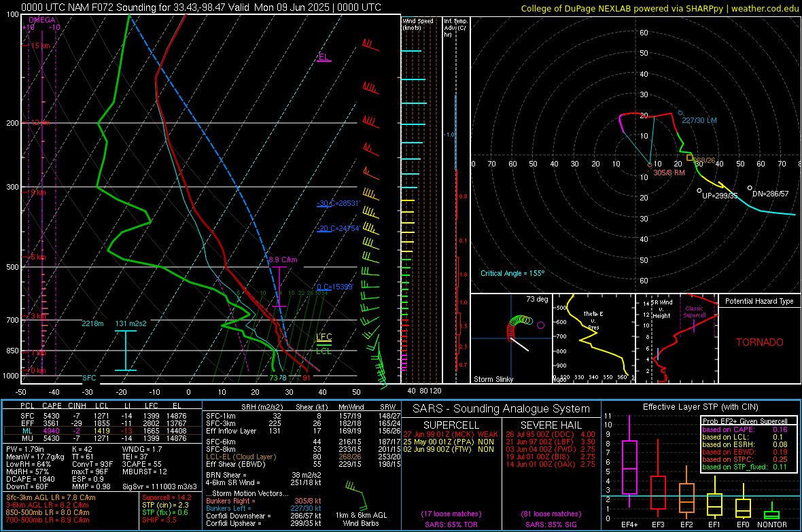The width and height of the screenshot is (802, 532).
Task: Click the '305/8 RM' hodograph label
Action: 669,173
